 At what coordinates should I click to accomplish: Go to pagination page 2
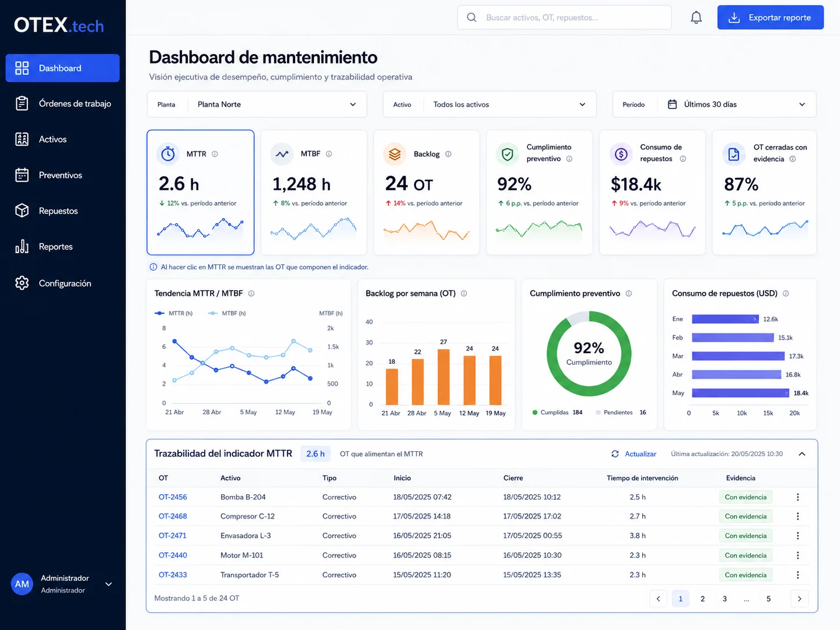pyautogui.click(x=703, y=599)
